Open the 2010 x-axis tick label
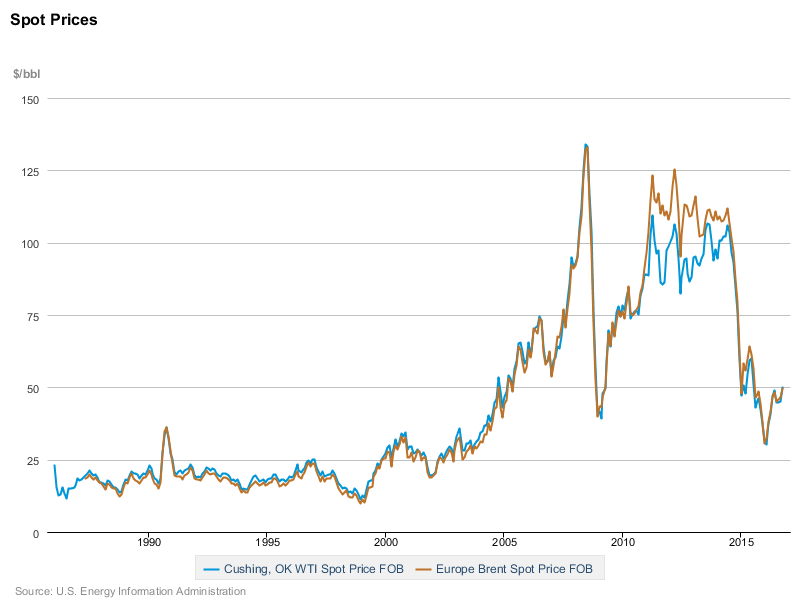This screenshot has width=800, height=600. coord(622,544)
